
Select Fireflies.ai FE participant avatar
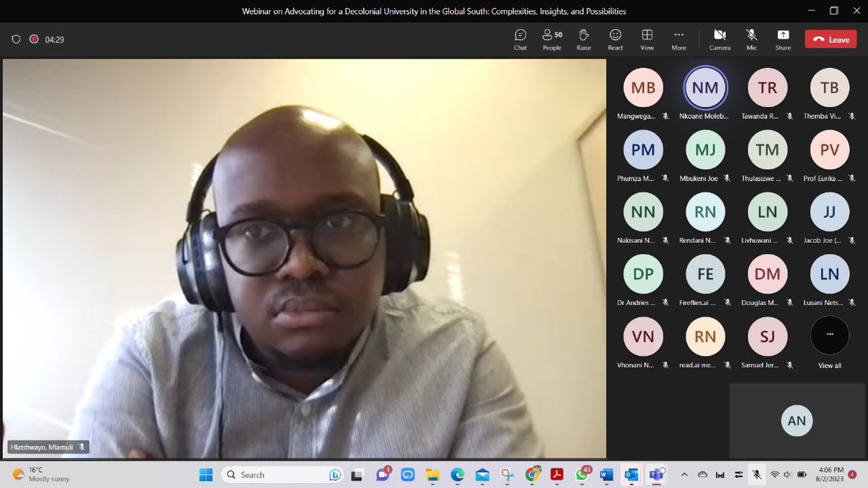(705, 274)
